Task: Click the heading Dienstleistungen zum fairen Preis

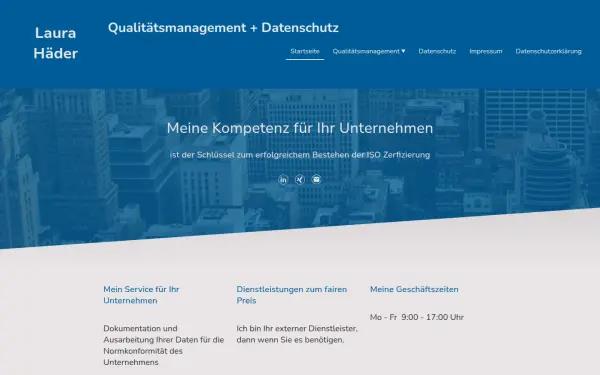Action: (292, 295)
